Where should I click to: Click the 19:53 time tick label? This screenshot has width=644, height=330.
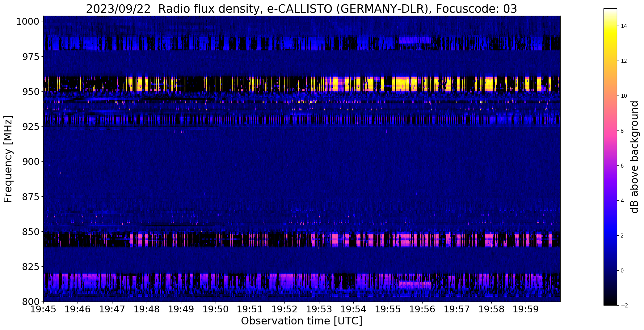tap(319, 309)
